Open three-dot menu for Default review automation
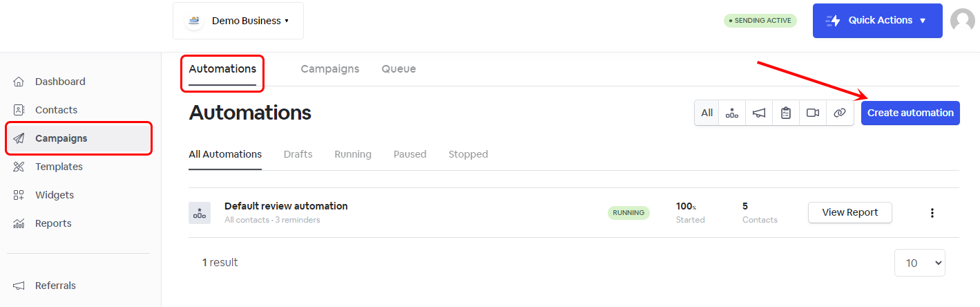The width and height of the screenshot is (980, 307). (932, 213)
